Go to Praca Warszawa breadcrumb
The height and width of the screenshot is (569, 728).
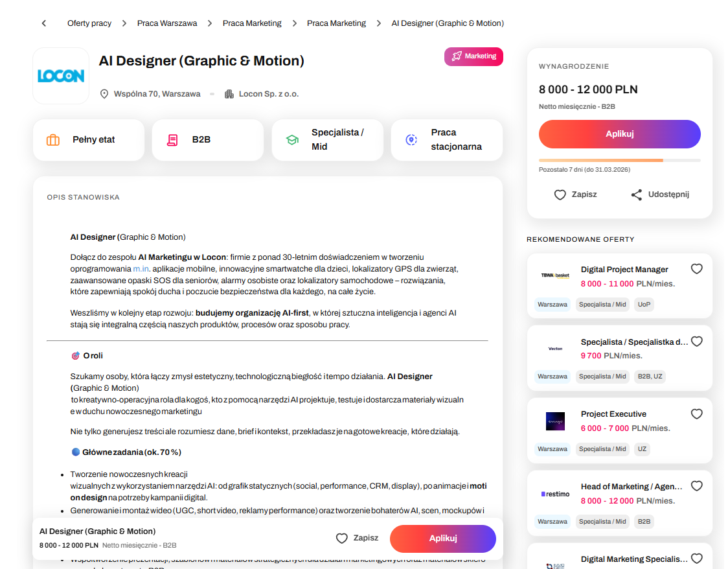tap(167, 23)
